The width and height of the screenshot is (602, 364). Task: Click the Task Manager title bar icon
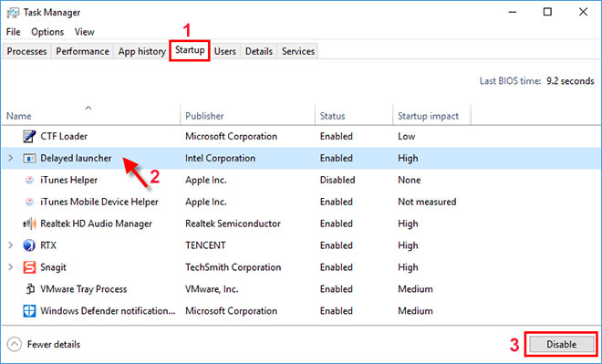pyautogui.click(x=13, y=12)
